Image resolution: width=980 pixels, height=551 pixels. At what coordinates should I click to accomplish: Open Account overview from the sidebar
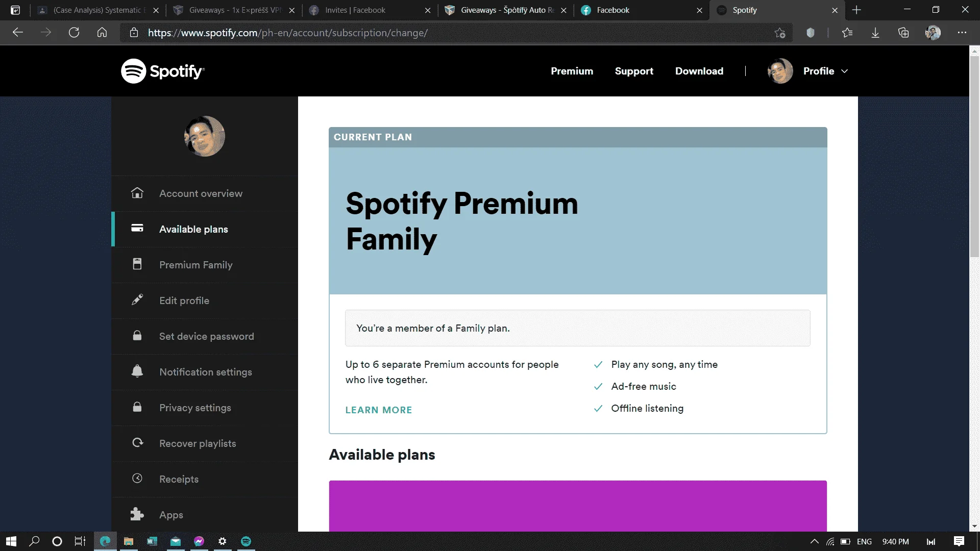[205, 193]
